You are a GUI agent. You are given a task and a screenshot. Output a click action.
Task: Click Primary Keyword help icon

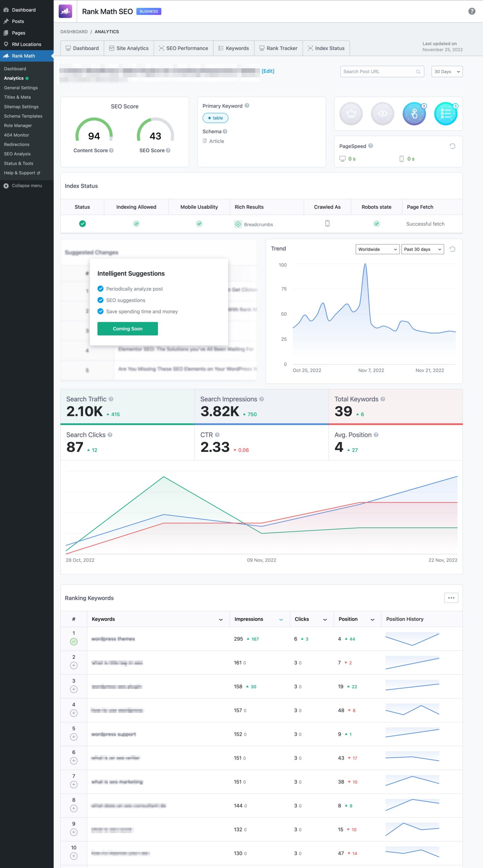click(247, 105)
